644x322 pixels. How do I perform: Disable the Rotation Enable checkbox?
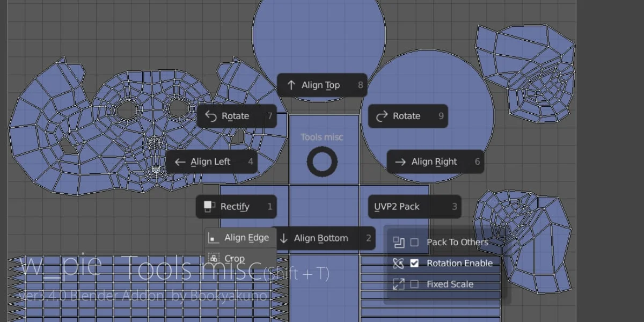[414, 263]
